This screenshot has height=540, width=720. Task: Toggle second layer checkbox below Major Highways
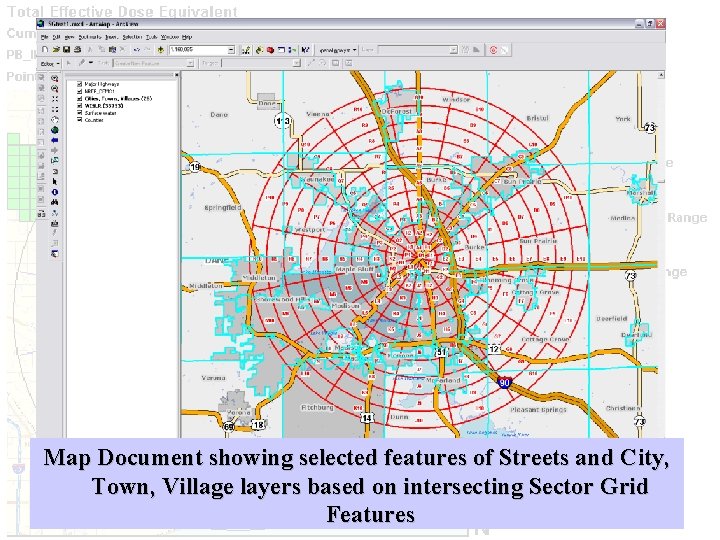(x=79, y=91)
